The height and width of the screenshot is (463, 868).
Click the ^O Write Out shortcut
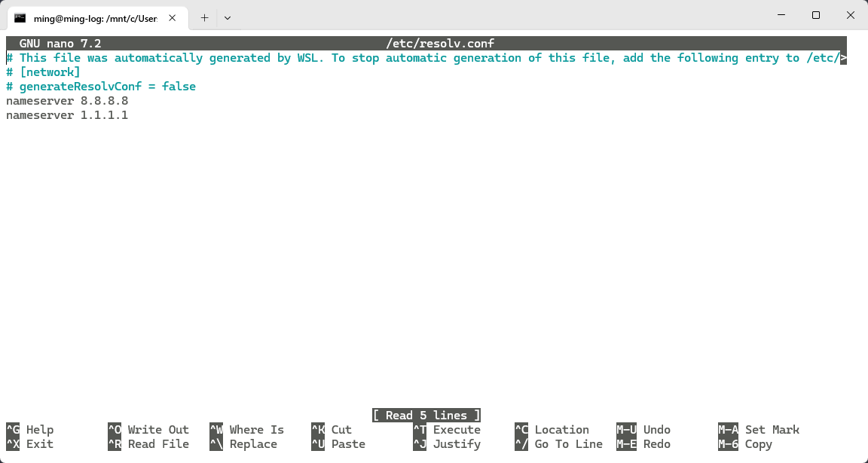148,430
